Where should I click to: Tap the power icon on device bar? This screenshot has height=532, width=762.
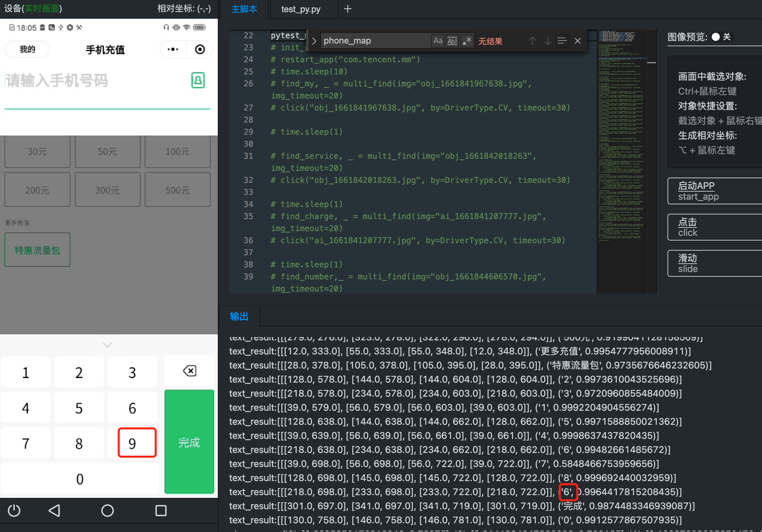coord(14,511)
